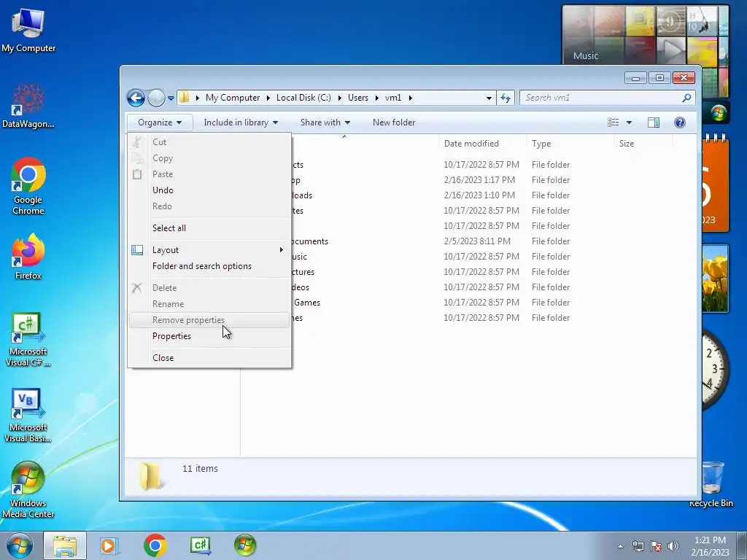The width and height of the screenshot is (747, 560).
Task: Click the Change your view icon
Action: pos(613,122)
